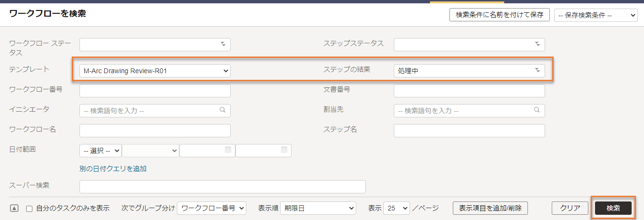Open the ステップステータス filter arrow

(x=537, y=44)
